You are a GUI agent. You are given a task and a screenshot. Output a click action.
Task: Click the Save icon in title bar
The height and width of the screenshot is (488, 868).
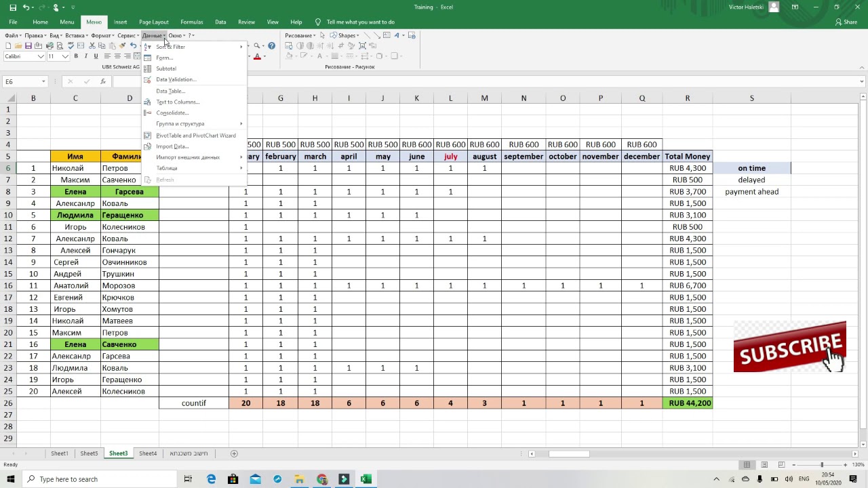(x=13, y=7)
